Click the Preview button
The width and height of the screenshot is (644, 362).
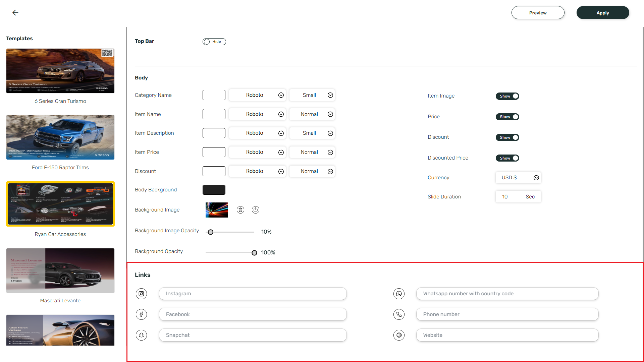[538, 13]
